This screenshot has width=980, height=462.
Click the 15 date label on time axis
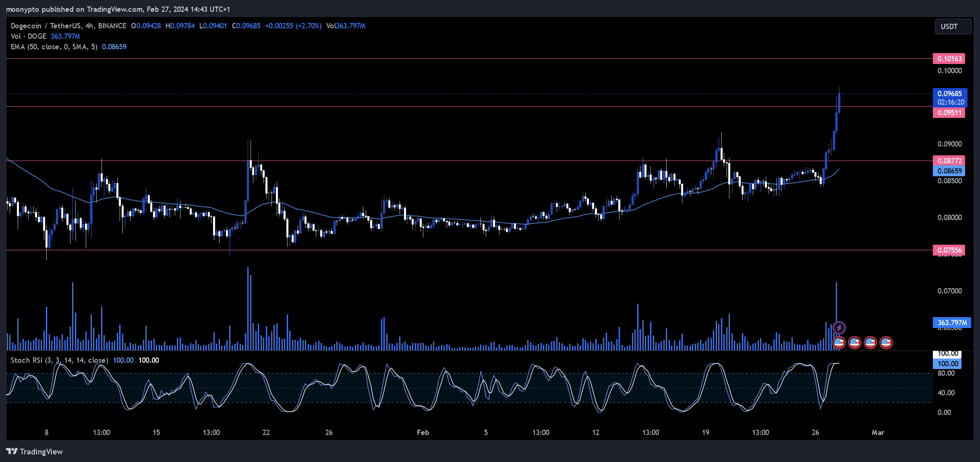coord(156,433)
